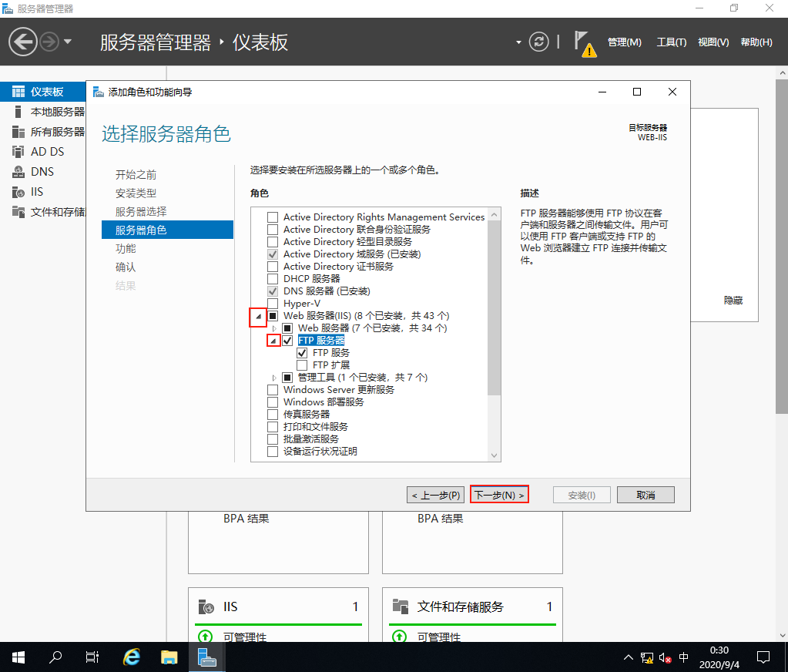Click the wizard title bar icon

pos(98,92)
